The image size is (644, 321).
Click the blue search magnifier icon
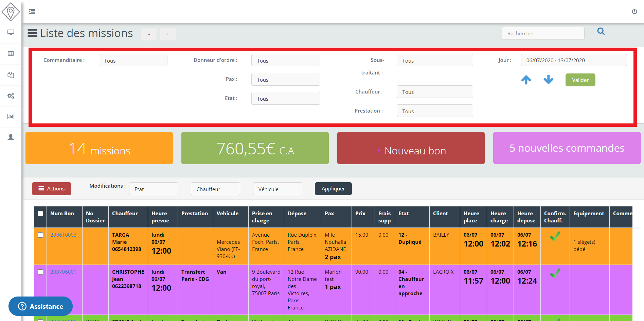click(x=601, y=32)
